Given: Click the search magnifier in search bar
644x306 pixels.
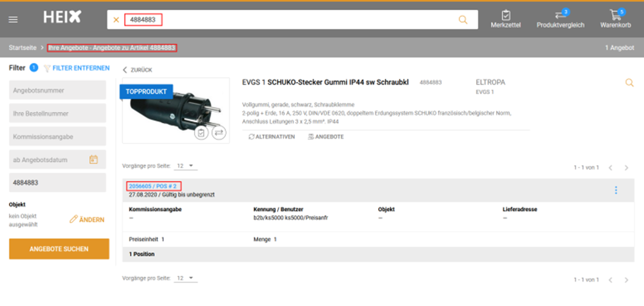Looking at the screenshot, I should [x=463, y=20].
